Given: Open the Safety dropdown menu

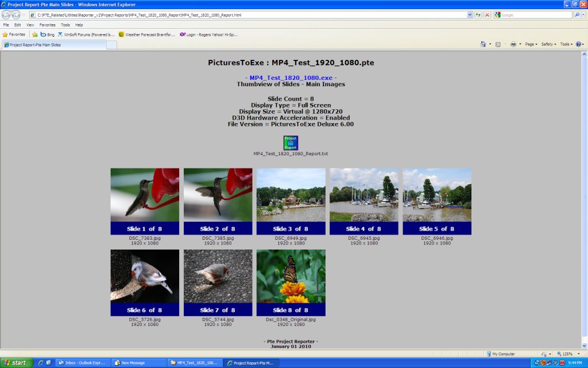Looking at the screenshot, I should point(548,44).
